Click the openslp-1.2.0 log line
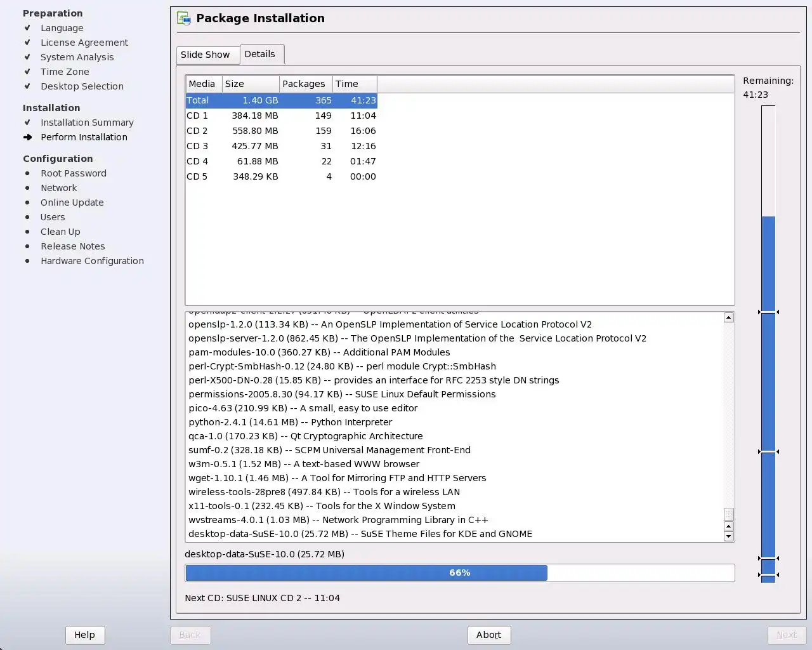The image size is (812, 650). tap(390, 324)
